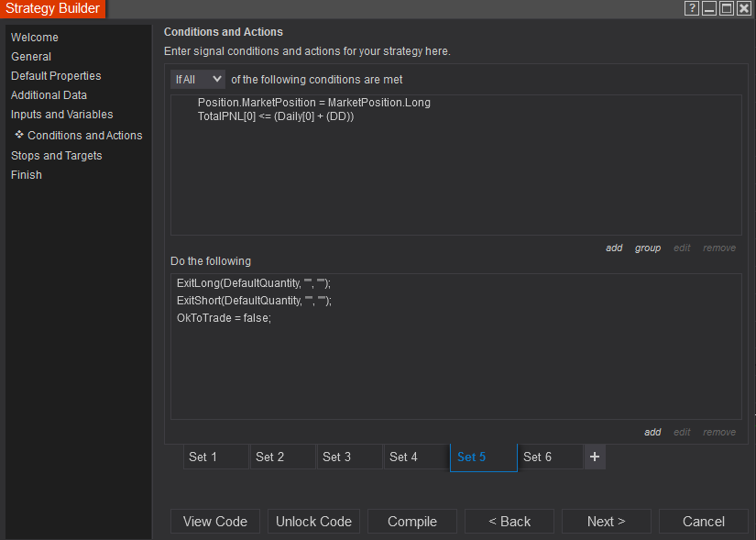756x540 pixels.
Task: Switch to Set 3 tab
Action: [x=349, y=457]
